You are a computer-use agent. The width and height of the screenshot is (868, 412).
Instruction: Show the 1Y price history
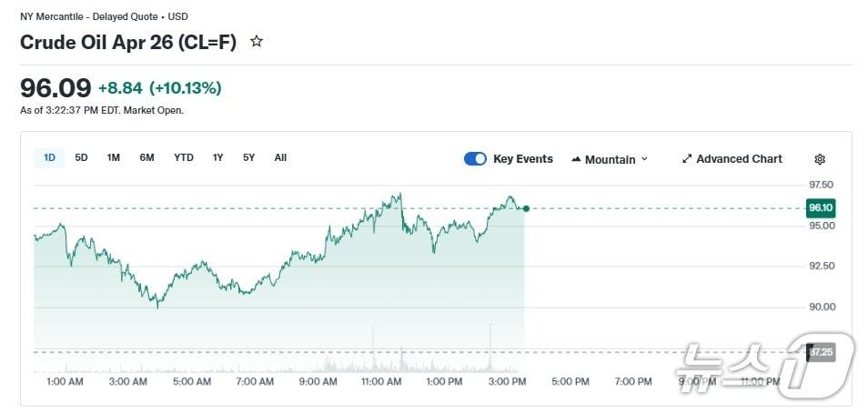pyautogui.click(x=217, y=157)
